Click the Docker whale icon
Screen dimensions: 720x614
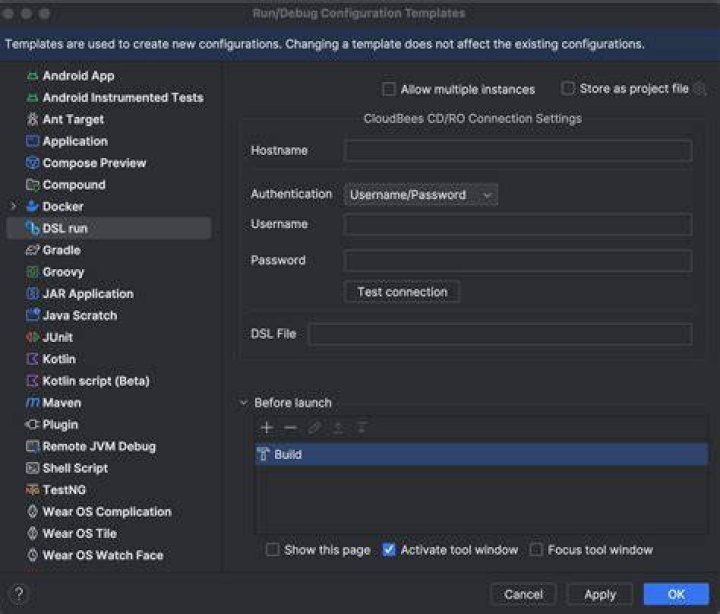(x=32, y=206)
